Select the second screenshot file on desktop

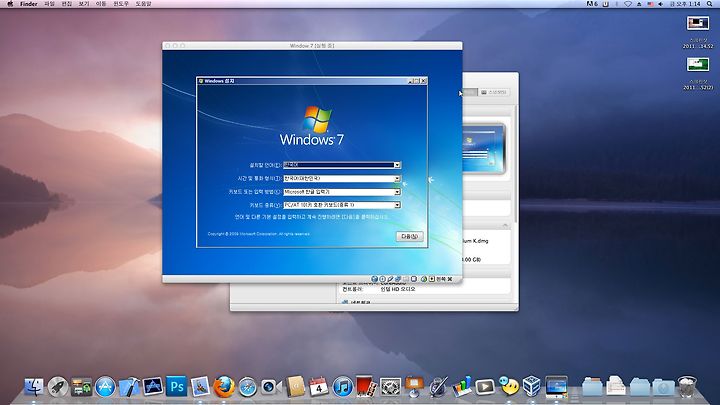click(x=698, y=64)
